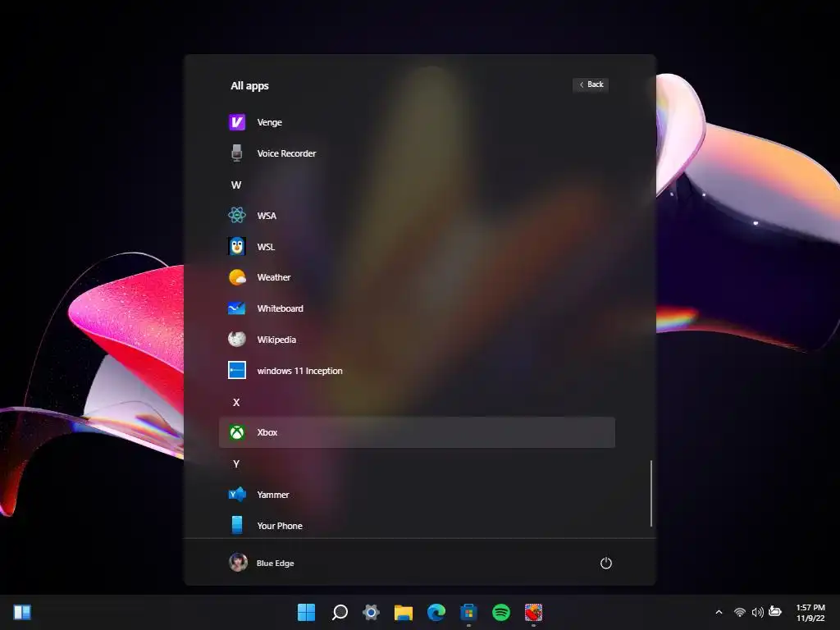This screenshot has width=840, height=630.
Task: Click the Wikipedia label
Action: pyautogui.click(x=276, y=340)
